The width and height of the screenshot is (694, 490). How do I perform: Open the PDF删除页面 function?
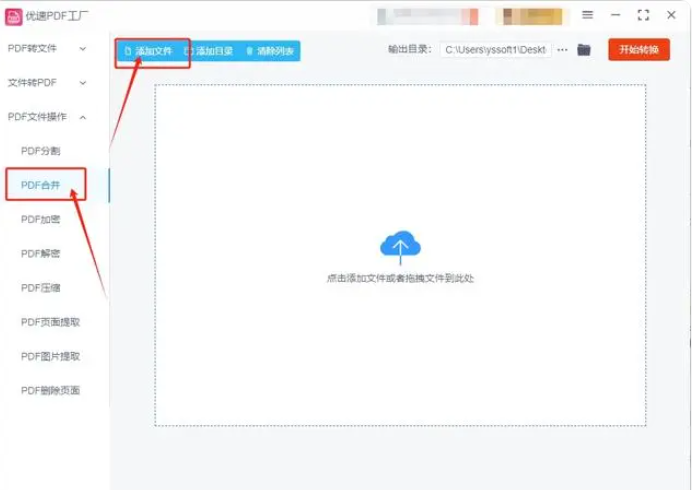point(50,390)
